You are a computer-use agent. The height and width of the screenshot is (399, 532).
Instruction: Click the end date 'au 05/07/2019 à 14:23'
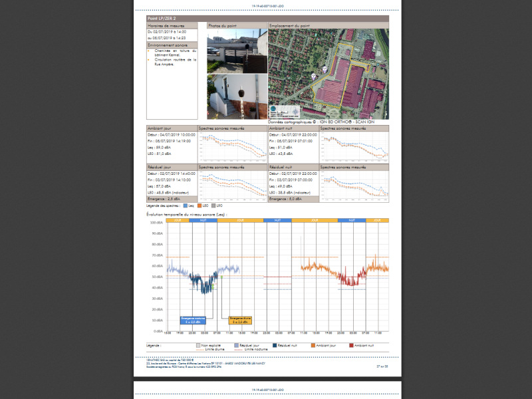coord(167,38)
